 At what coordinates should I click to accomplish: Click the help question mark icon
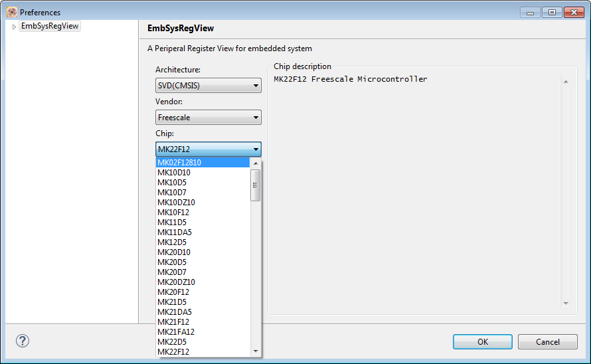[x=23, y=341]
